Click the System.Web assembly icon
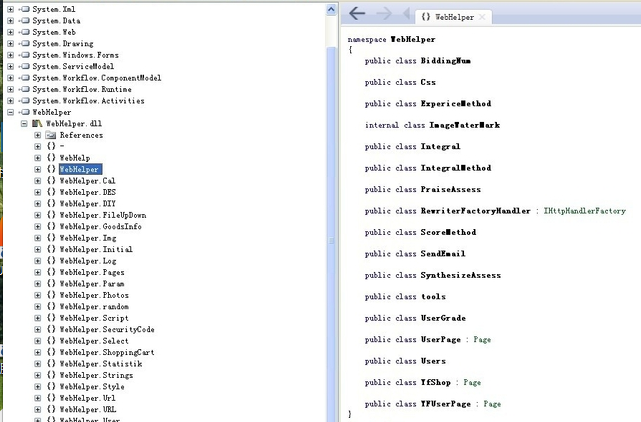The width and height of the screenshot is (641, 422). coord(23,32)
